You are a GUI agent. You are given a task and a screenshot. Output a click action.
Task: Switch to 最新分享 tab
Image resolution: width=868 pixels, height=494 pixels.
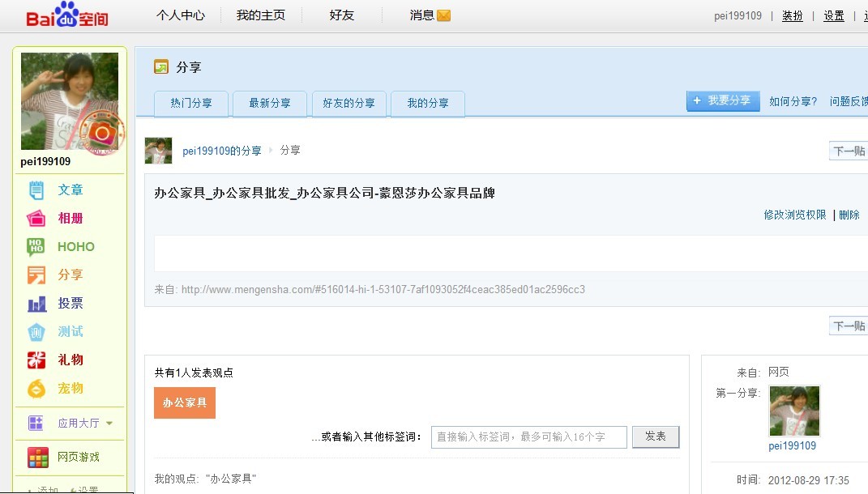click(270, 104)
